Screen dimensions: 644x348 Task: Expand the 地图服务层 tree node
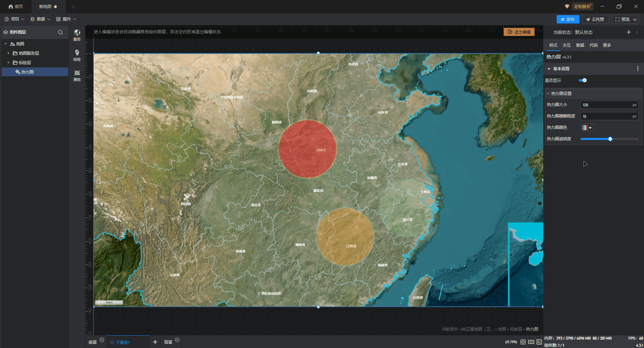tap(8, 53)
